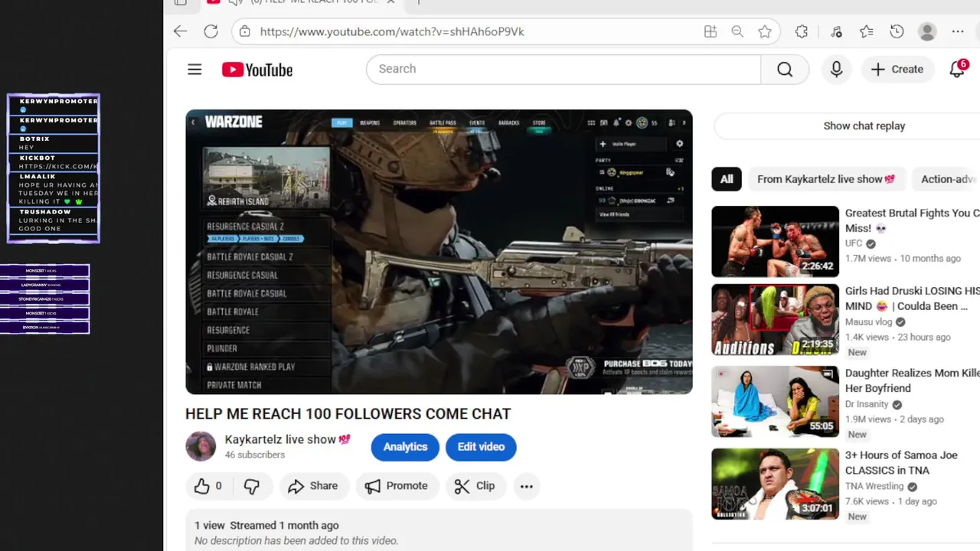Image resolution: width=980 pixels, height=551 pixels.
Task: Open more actions three-dot menu under video
Action: (x=527, y=486)
